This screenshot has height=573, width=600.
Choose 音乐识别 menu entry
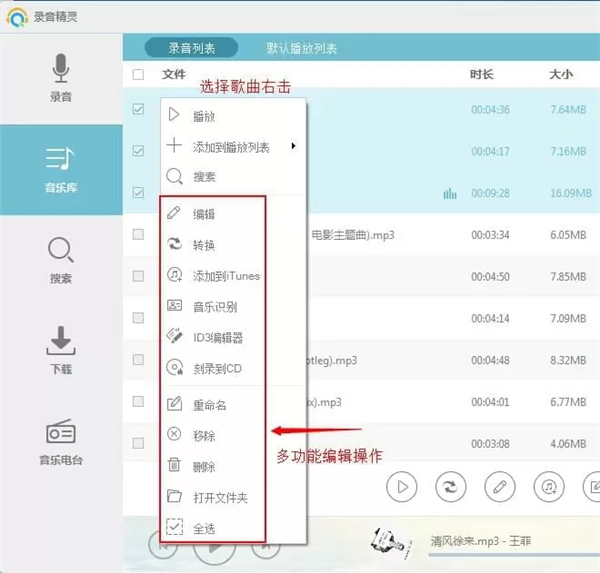[233, 307]
